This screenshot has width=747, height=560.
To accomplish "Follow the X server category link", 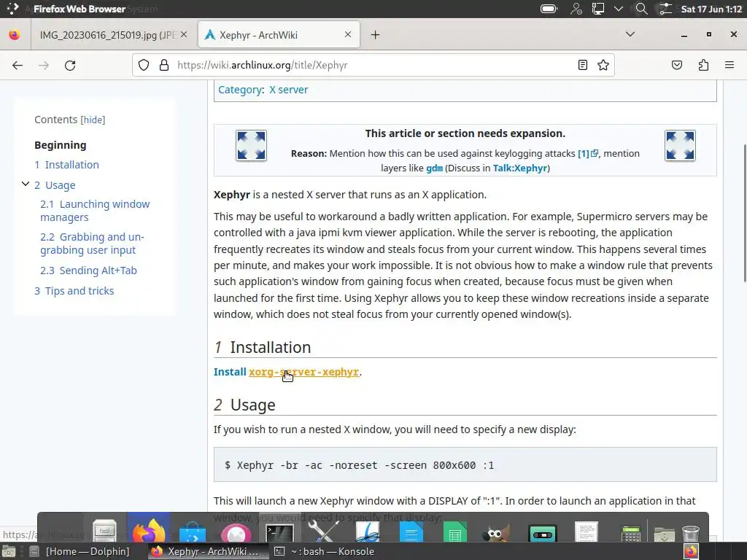I will [289, 90].
